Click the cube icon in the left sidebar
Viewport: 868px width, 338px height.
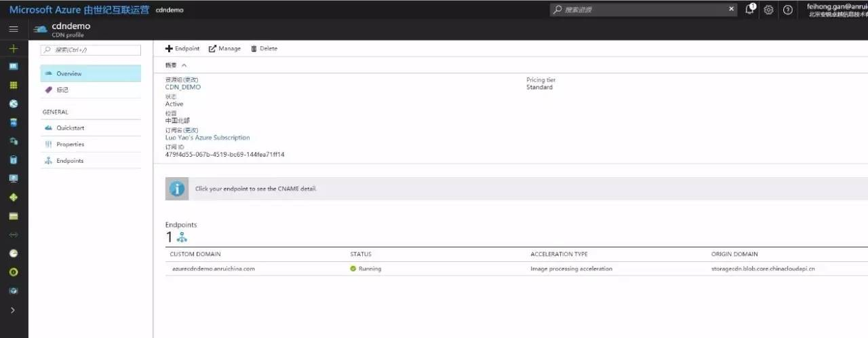14,290
